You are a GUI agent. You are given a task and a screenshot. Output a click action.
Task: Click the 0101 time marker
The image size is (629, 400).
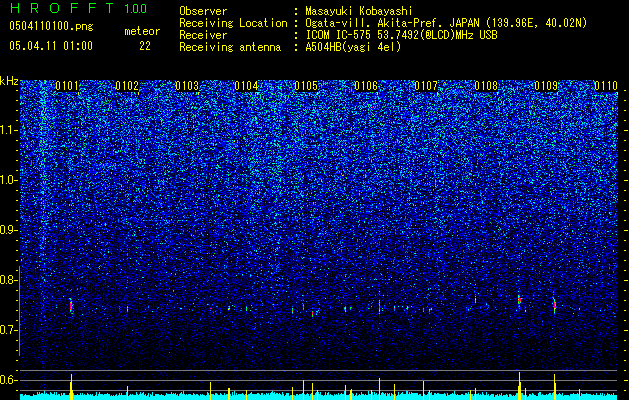click(67, 86)
